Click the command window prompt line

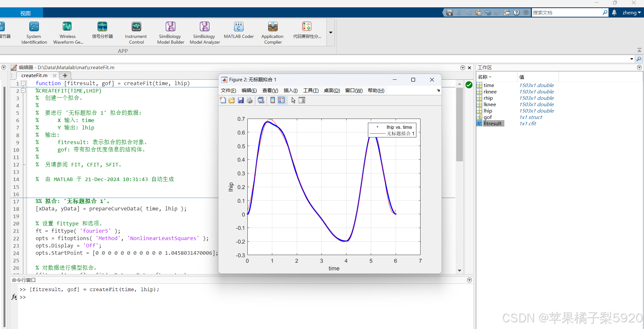(245, 297)
